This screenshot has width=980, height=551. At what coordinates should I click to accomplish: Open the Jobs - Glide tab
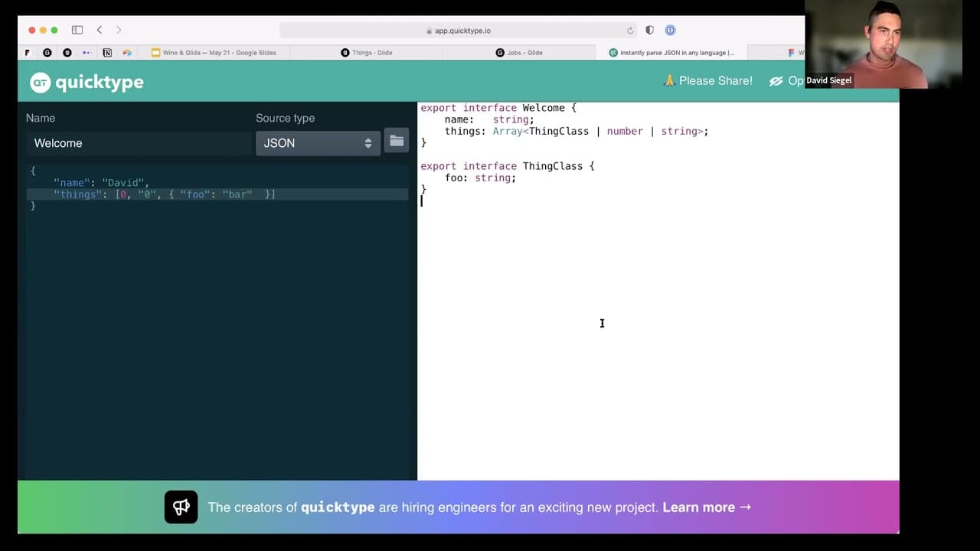519,53
